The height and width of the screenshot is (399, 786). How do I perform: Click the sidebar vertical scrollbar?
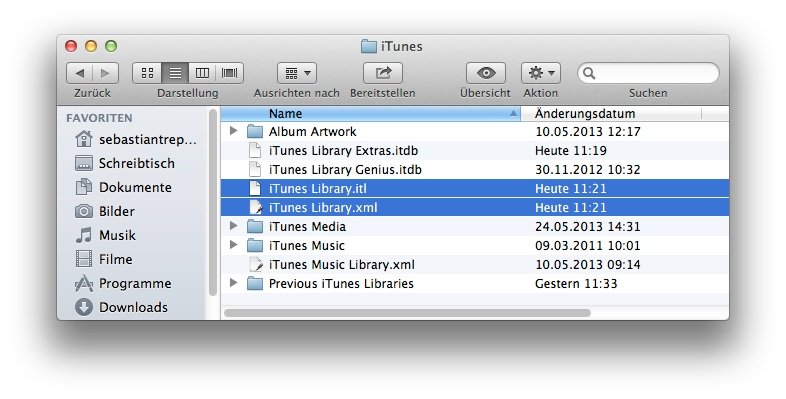[213, 203]
